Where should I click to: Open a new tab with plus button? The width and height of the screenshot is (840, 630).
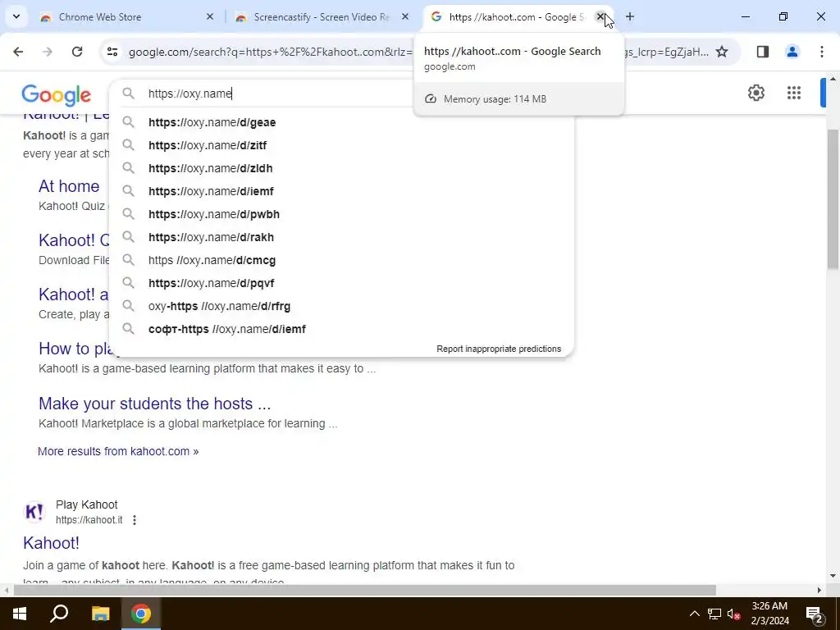(630, 17)
